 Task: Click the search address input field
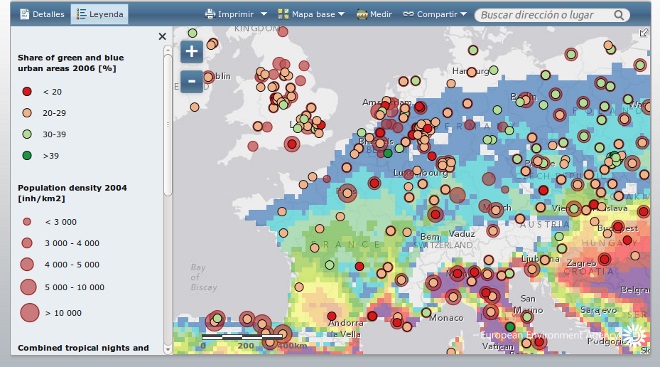point(545,15)
